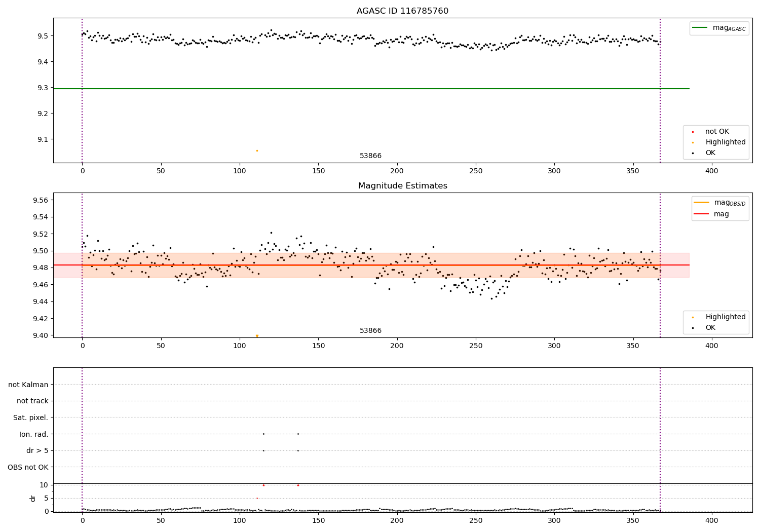Viewport: 760px width, 532px height.
Task: Click the orange highlighted point in AGASC plot
Action: tap(257, 150)
